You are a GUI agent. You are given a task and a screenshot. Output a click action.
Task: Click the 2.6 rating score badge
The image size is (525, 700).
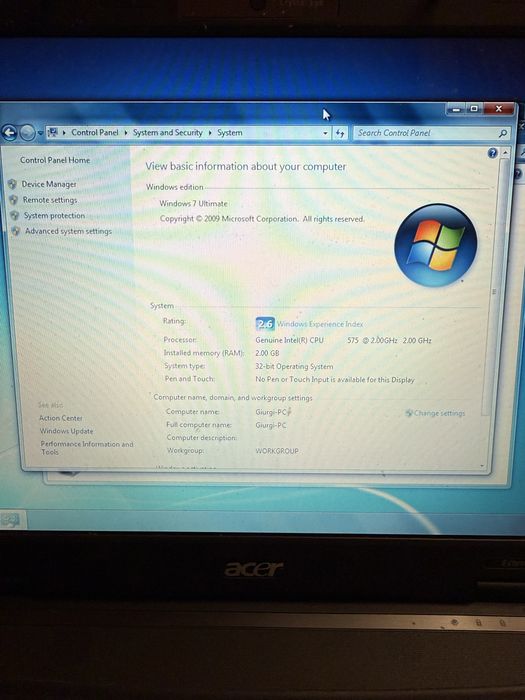[x=265, y=324]
